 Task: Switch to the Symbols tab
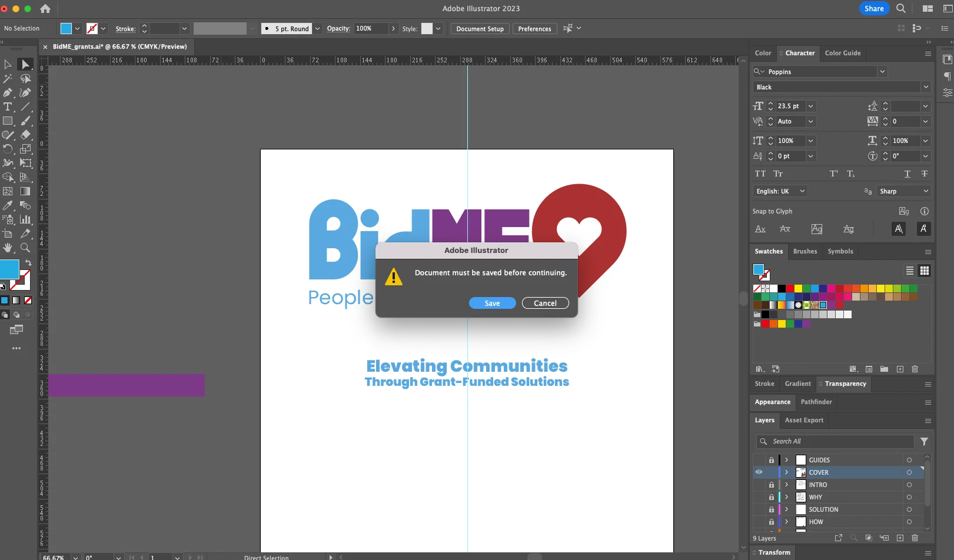click(840, 251)
